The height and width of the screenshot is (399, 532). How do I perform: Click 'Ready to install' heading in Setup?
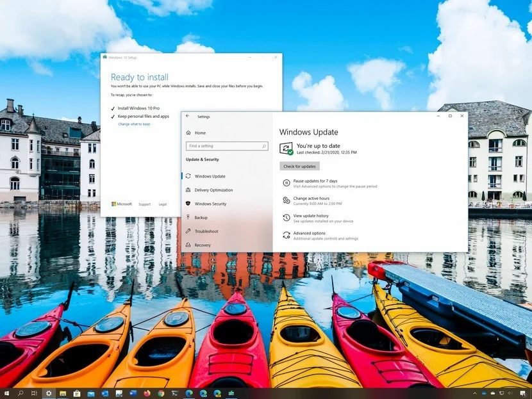point(140,77)
